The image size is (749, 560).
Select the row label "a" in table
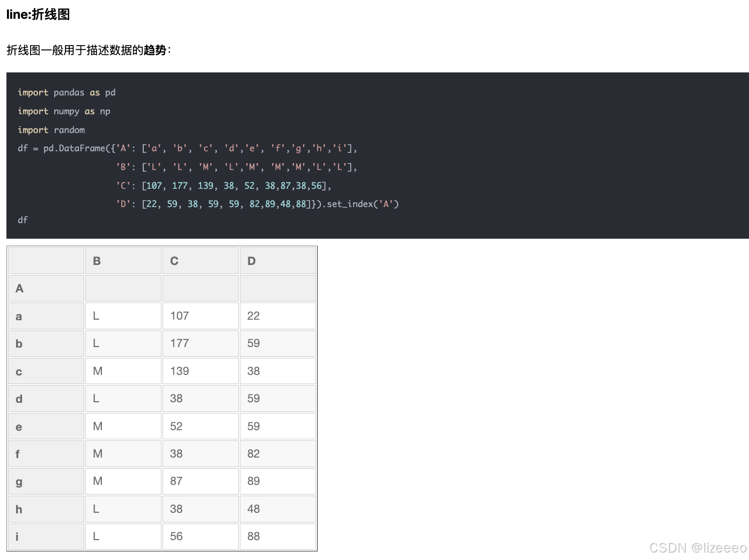18,316
